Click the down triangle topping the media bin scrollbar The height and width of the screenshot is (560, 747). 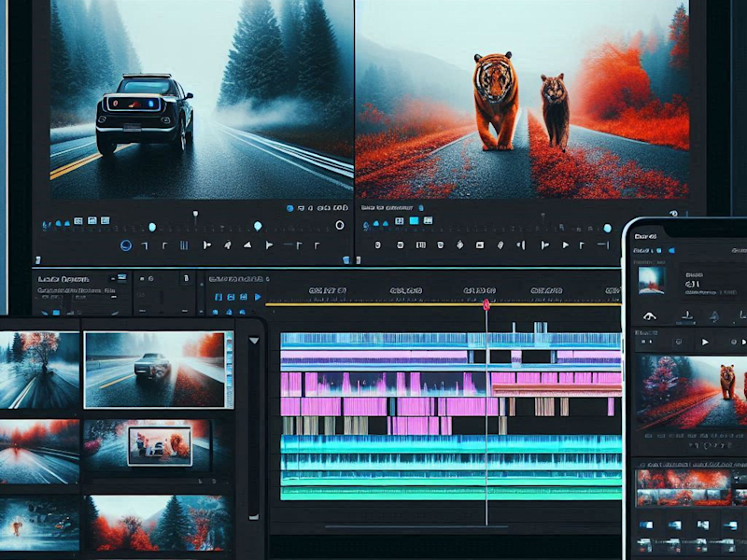(254, 341)
